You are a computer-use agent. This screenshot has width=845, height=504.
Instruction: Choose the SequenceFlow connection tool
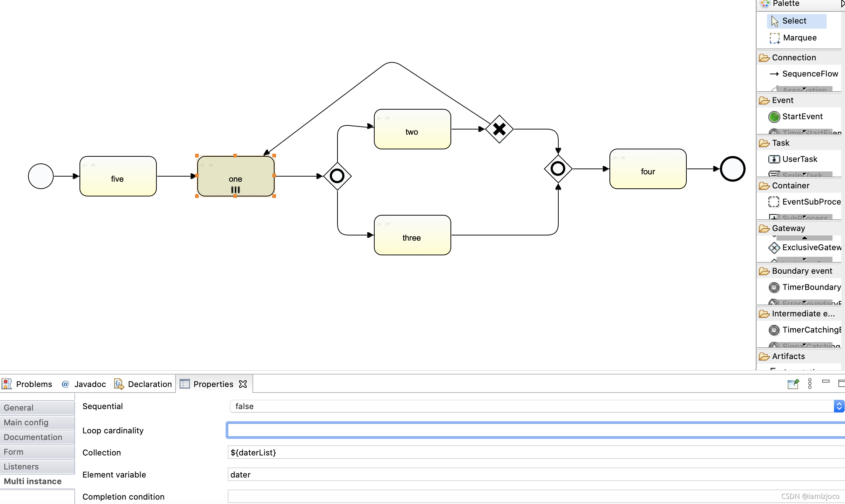pos(809,74)
